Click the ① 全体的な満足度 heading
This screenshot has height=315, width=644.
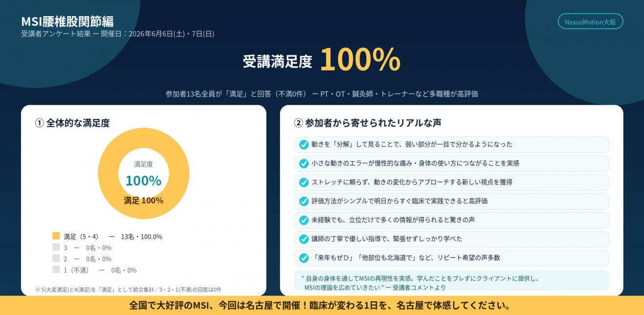pyautogui.click(x=72, y=123)
